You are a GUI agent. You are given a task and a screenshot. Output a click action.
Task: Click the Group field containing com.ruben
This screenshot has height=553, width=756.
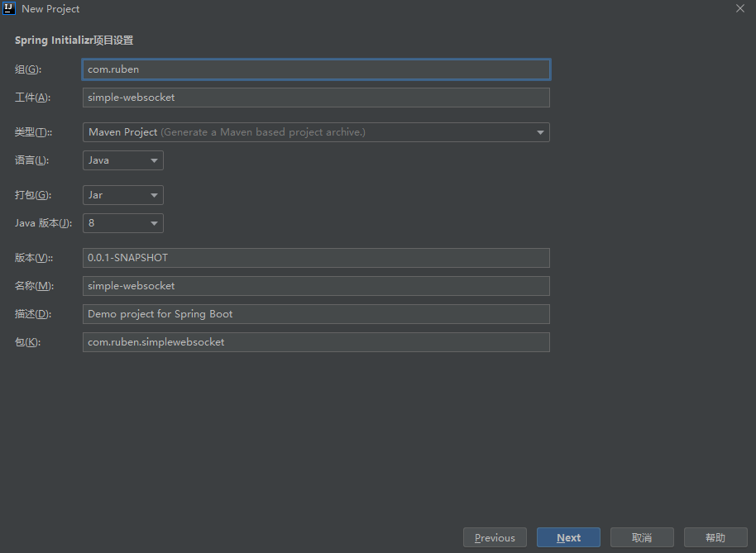pos(316,69)
